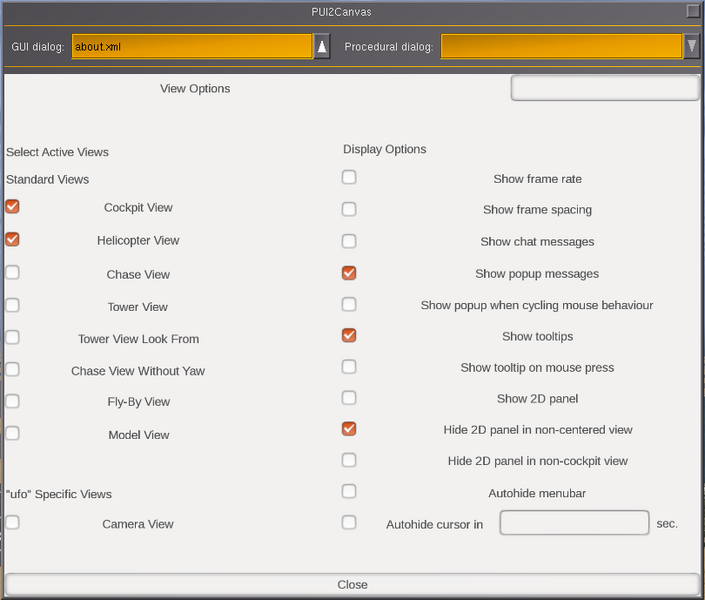Enable Fly-By View checkbox
The height and width of the screenshot is (600, 705).
coord(13,401)
